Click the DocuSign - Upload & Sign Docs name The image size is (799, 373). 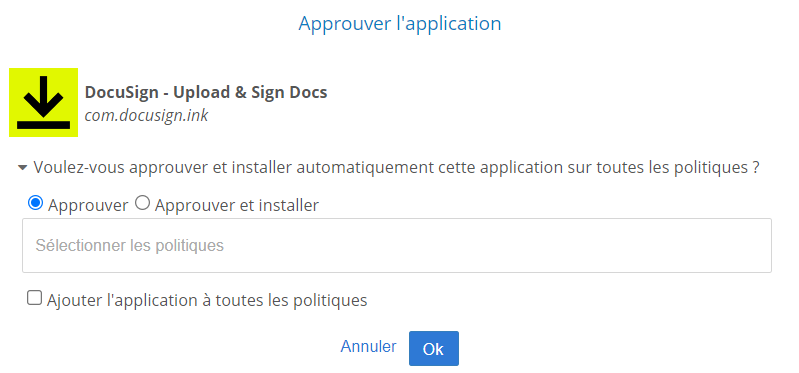click(x=206, y=93)
